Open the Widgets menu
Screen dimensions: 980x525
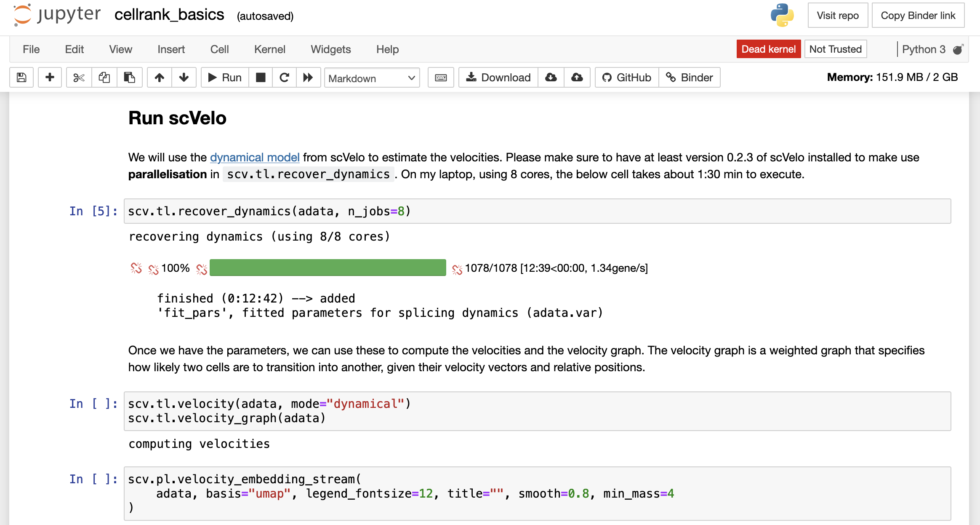click(330, 49)
